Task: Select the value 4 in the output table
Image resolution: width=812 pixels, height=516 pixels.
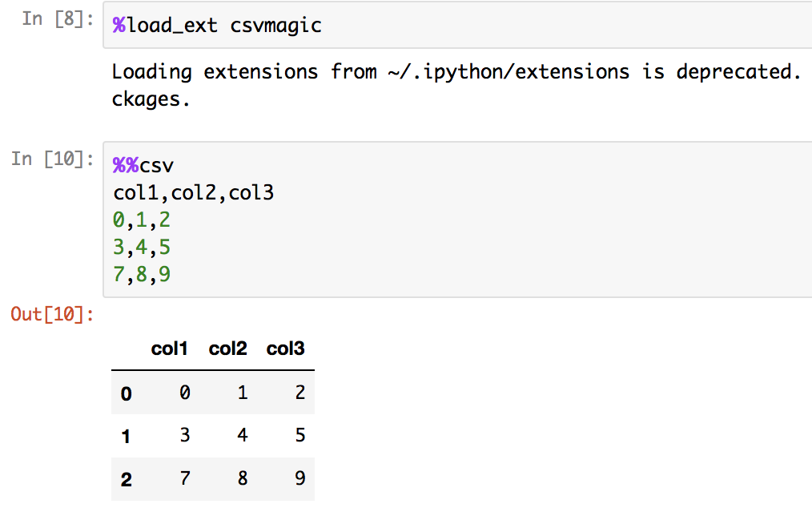Action: tap(243, 436)
